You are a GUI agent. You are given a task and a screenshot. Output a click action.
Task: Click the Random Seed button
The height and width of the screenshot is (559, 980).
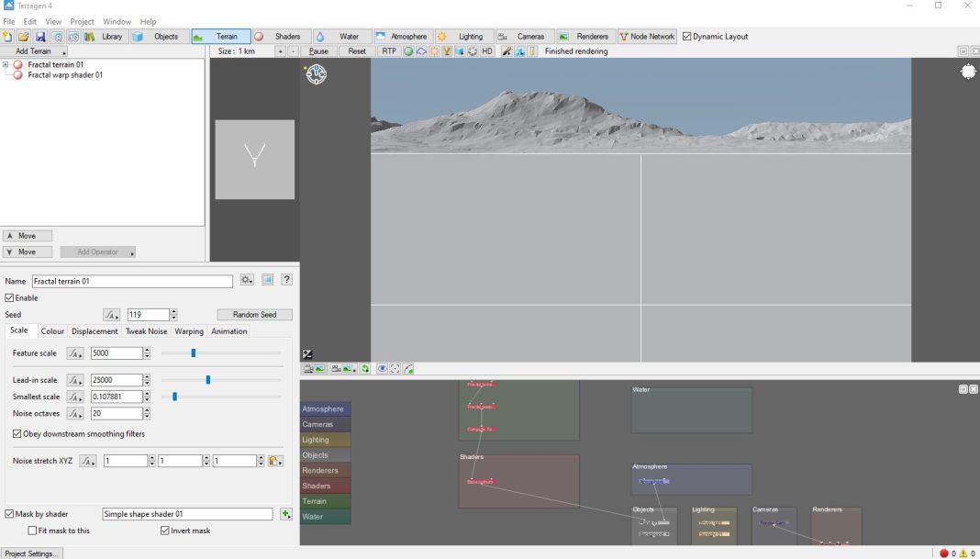click(254, 314)
